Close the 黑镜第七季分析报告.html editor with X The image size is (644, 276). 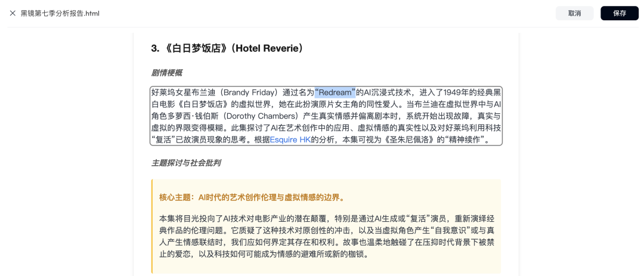[13, 13]
